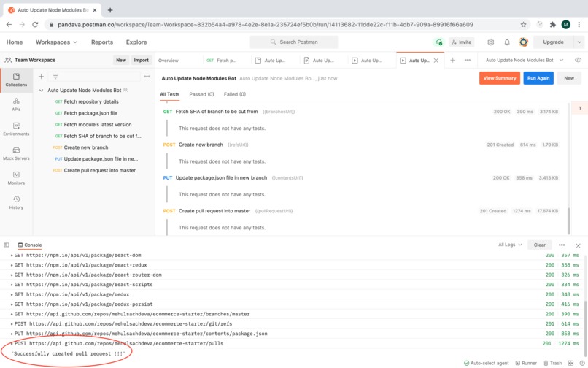This screenshot has height=368, width=588.
Task: Reload the page in Chrome
Action: 35,24
